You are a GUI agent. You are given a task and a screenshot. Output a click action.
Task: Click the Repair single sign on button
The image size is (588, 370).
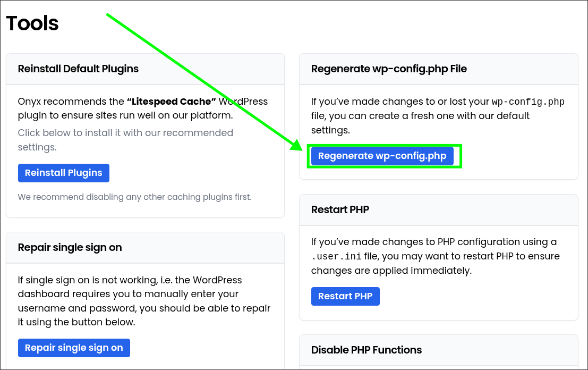pyautogui.click(x=74, y=348)
